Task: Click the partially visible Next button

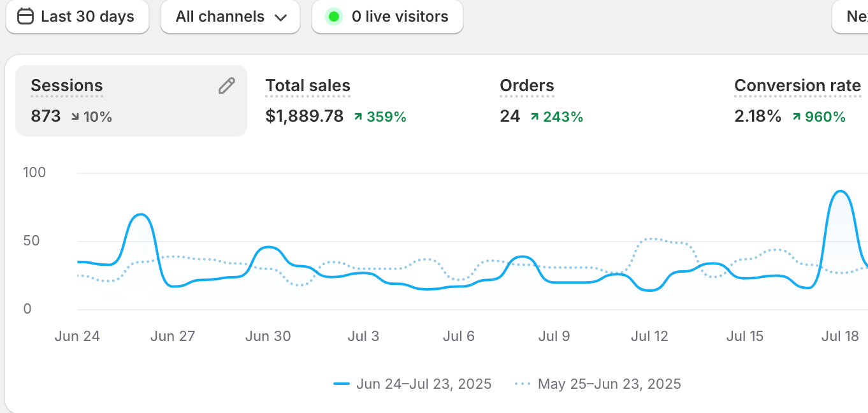Action: 853,17
